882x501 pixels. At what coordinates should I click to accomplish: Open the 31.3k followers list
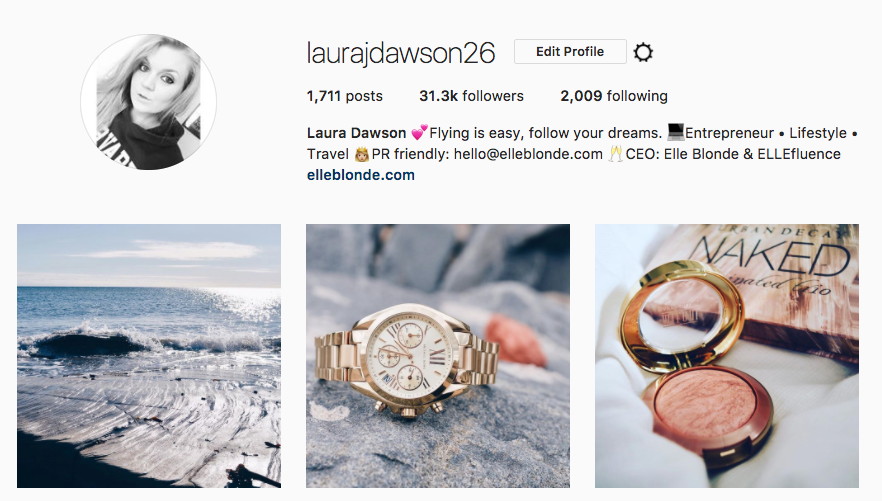471,96
